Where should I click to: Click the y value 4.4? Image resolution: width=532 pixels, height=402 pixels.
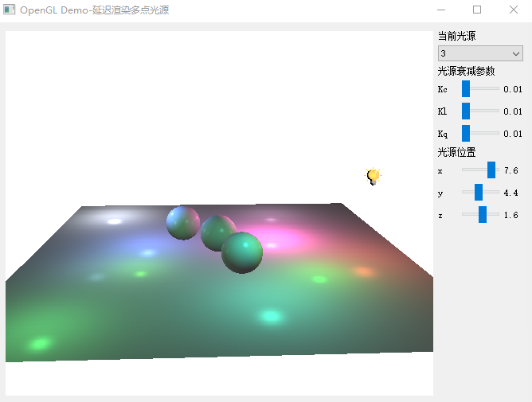(511, 193)
